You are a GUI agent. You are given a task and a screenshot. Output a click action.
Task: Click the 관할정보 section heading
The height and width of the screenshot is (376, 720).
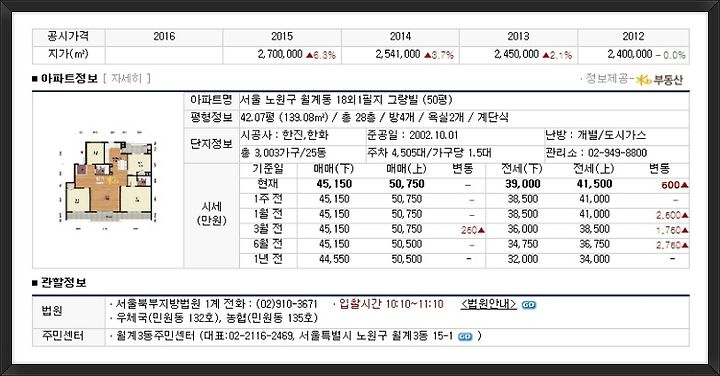63,282
